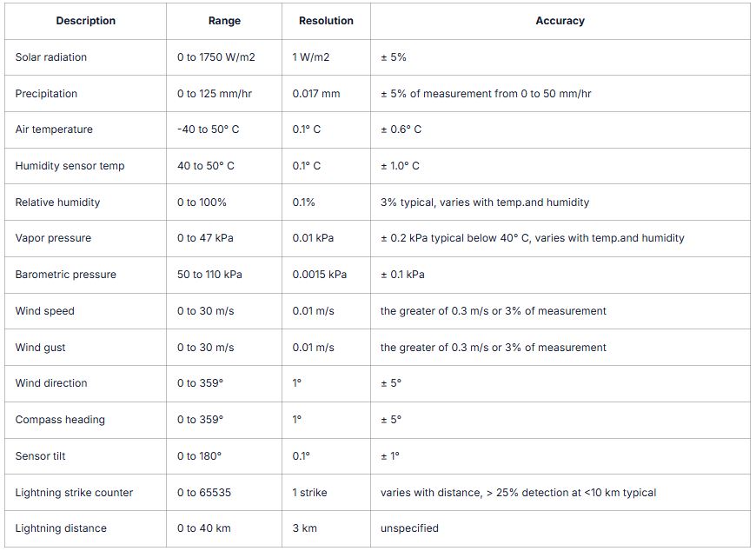Click the 0 to 1750 W/m2 range cell
The width and height of the screenshot is (756, 551).
point(216,57)
